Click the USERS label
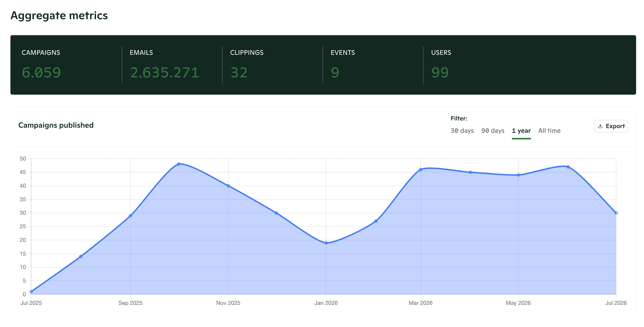This screenshot has width=644, height=327. pyautogui.click(x=441, y=52)
